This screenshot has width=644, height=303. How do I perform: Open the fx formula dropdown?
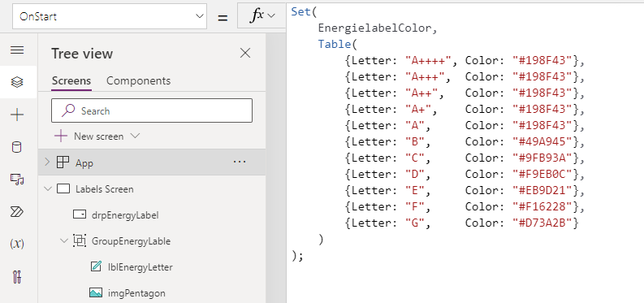pos(261,15)
